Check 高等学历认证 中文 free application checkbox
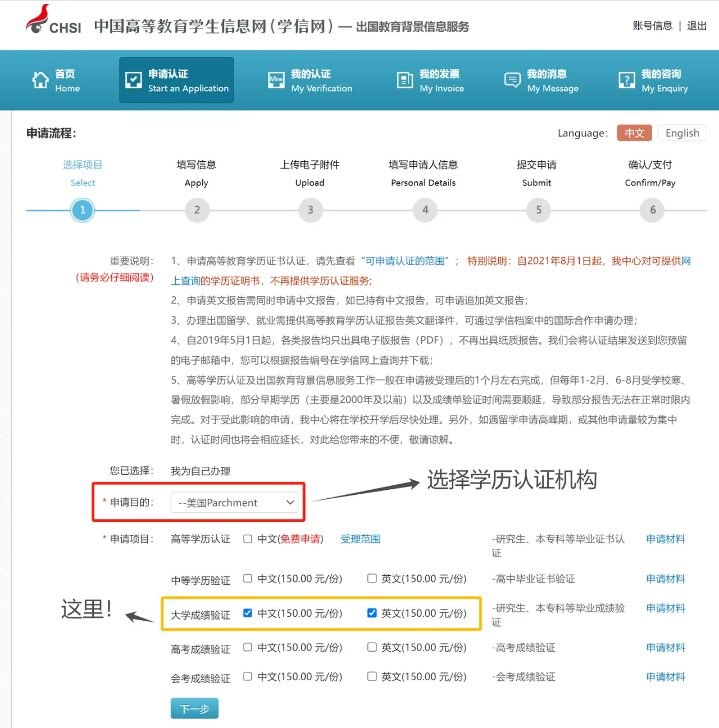This screenshot has height=728, width=719. coord(248,539)
